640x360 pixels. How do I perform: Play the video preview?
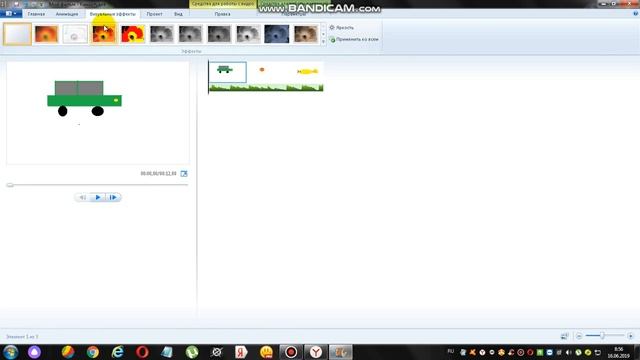point(98,198)
